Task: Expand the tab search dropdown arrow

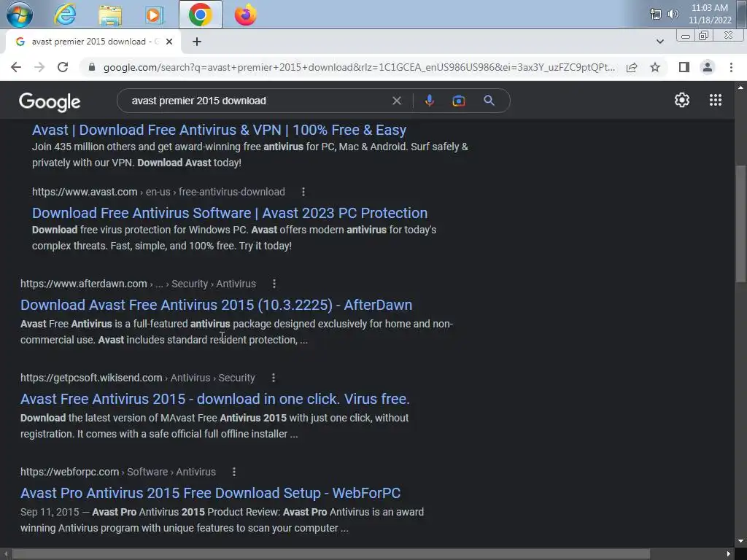Action: coord(659,42)
